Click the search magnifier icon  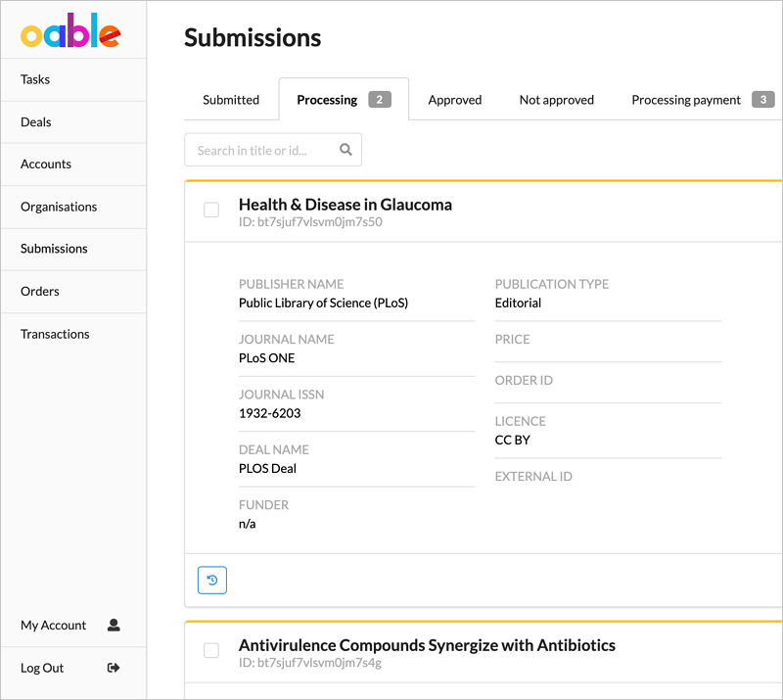click(345, 150)
